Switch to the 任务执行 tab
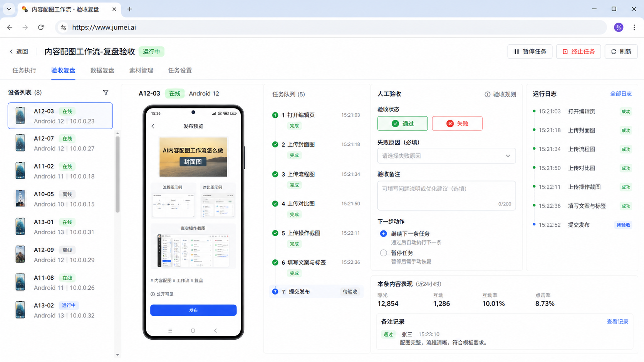This screenshot has width=644, height=362. click(x=24, y=70)
